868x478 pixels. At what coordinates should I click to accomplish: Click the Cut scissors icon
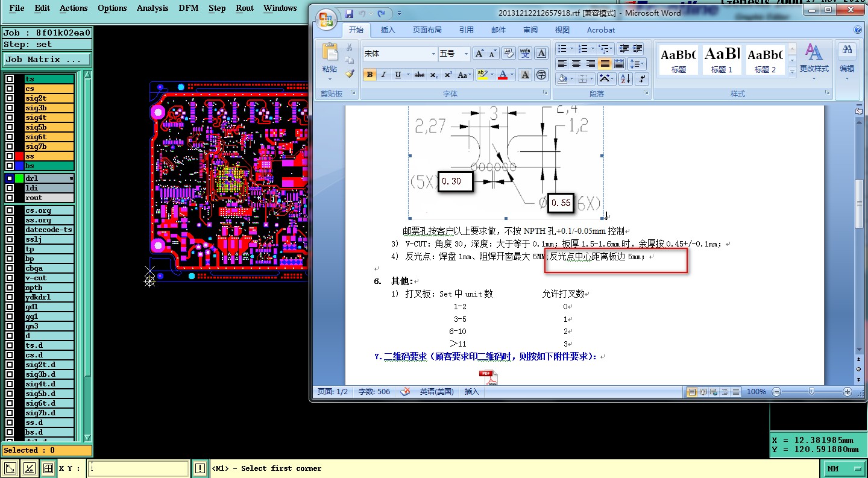click(350, 47)
